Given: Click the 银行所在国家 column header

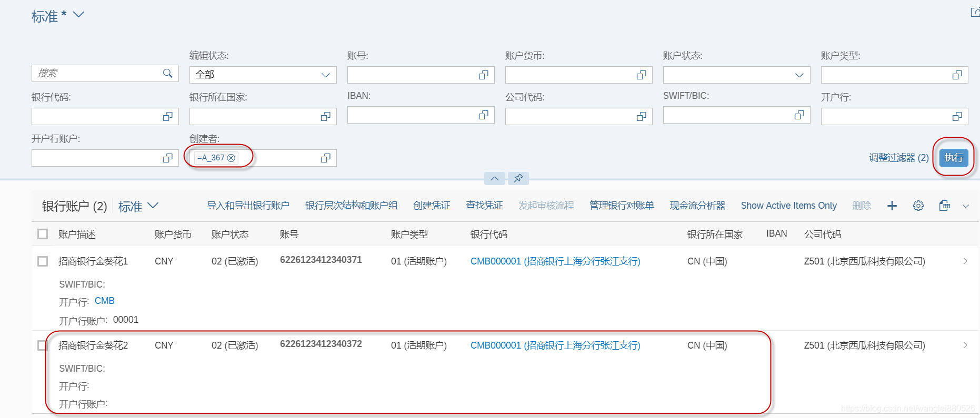Looking at the screenshot, I should (x=715, y=235).
